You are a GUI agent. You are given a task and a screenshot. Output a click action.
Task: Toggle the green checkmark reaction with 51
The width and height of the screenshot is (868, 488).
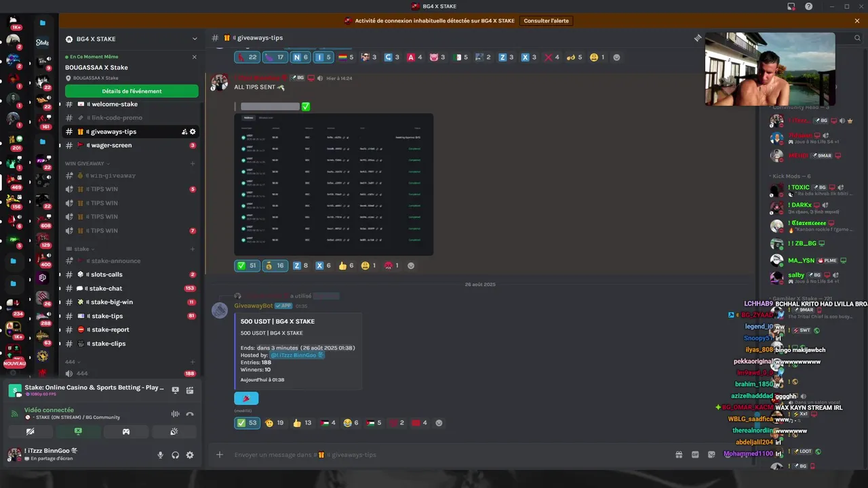[x=247, y=266]
